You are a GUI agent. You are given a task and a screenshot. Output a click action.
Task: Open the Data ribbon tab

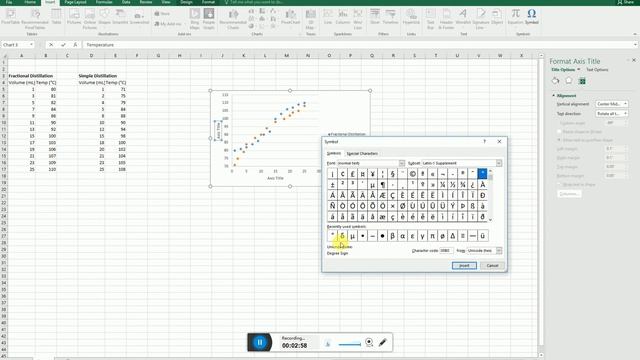click(126, 2)
